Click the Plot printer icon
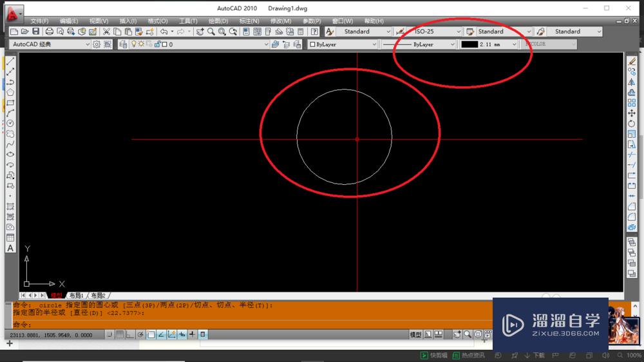644x362 pixels. (50, 32)
